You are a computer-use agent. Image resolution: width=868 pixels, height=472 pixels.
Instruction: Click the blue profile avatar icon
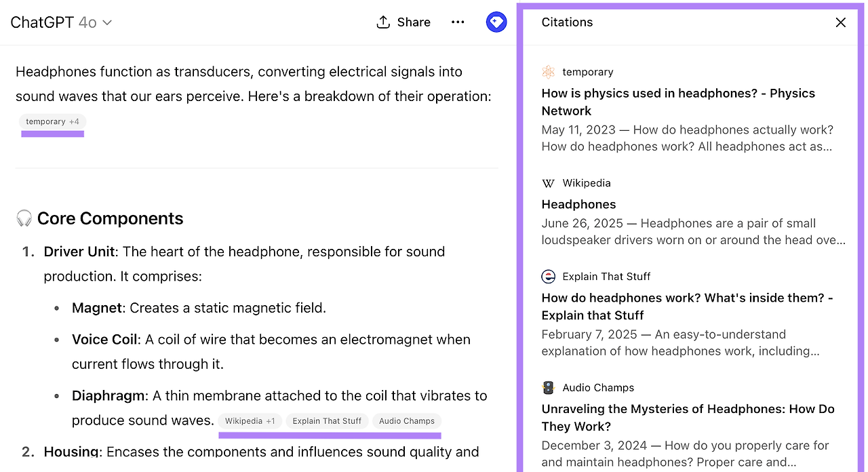496,22
